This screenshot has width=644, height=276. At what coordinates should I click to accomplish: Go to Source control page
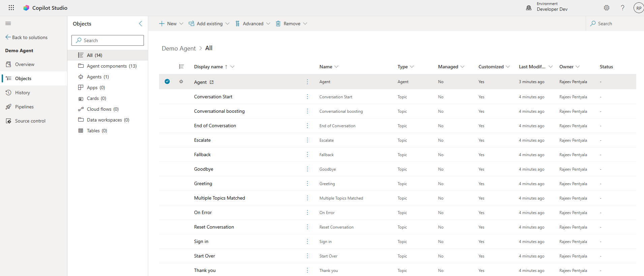(x=30, y=121)
